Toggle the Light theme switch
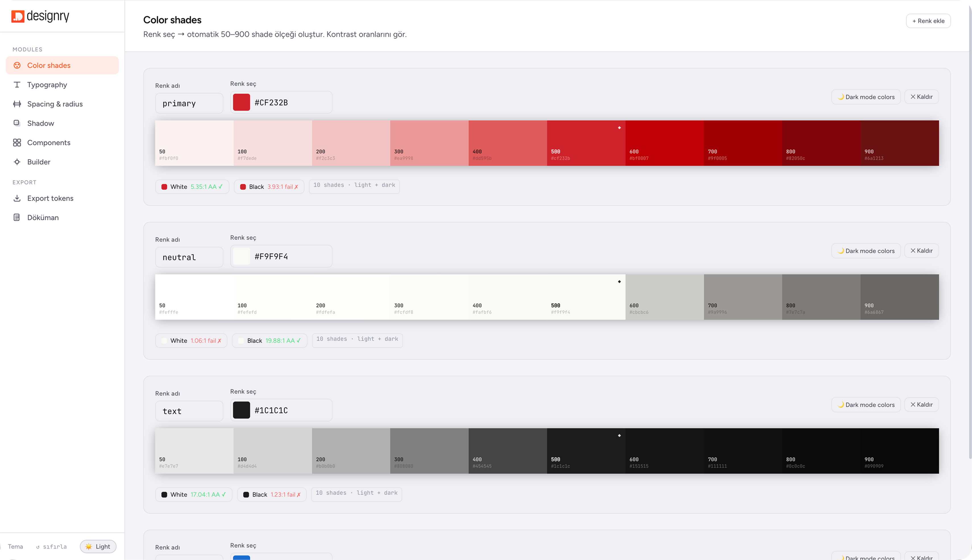This screenshot has height=560, width=972. 98,546
